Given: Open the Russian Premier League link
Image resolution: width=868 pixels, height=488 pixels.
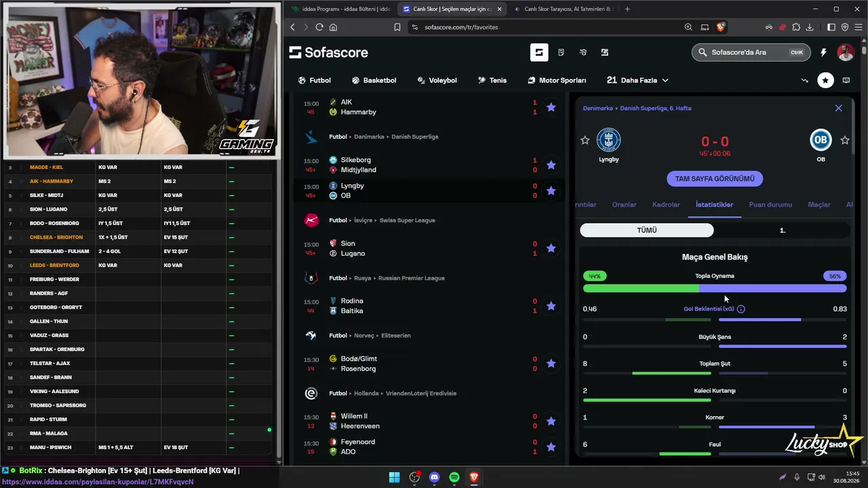Looking at the screenshot, I should pyautogui.click(x=410, y=278).
